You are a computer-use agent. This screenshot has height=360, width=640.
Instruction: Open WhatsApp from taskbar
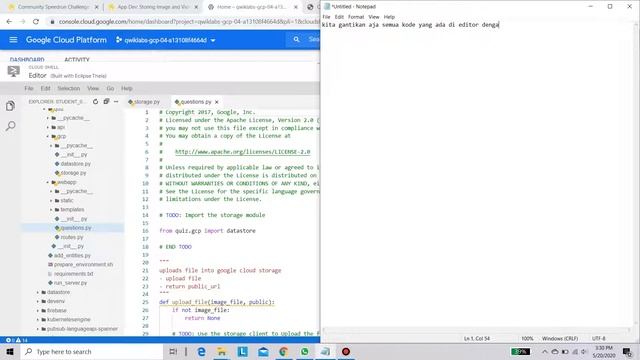point(304,351)
